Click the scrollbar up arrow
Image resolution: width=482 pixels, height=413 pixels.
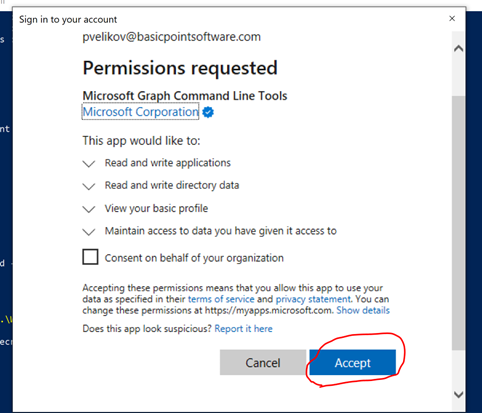[459, 49]
